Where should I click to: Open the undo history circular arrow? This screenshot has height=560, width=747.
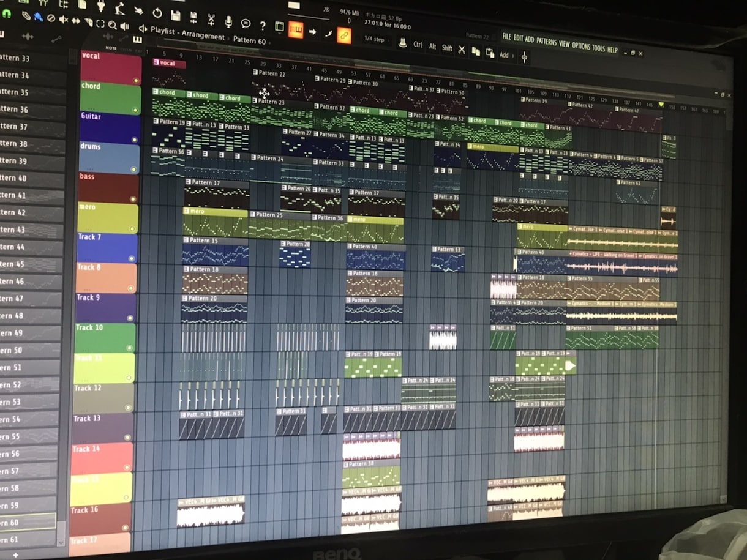157,12
